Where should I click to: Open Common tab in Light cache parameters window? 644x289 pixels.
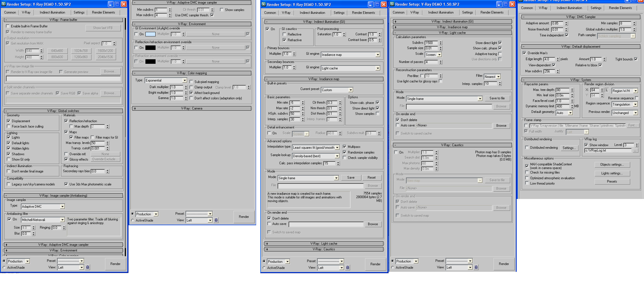click(x=398, y=12)
